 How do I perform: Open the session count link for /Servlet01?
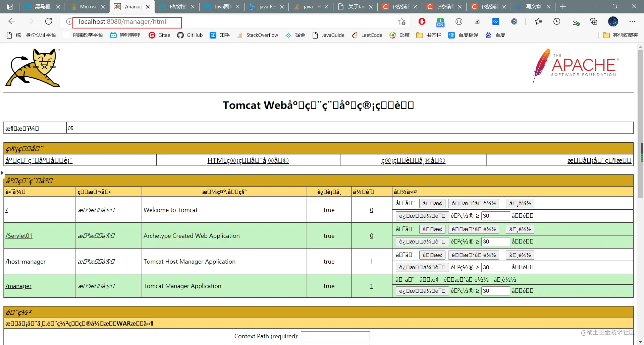point(372,236)
